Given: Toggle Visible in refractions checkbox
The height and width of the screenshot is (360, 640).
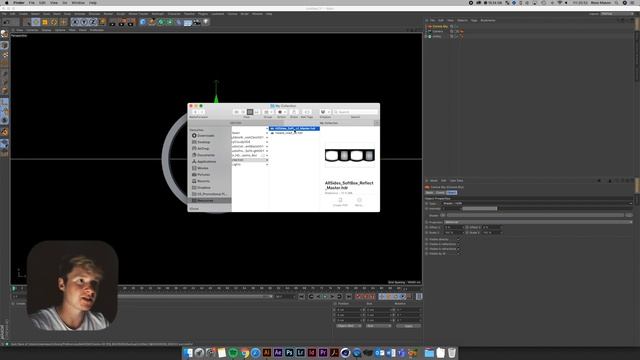Looking at the screenshot, I should (x=458, y=249).
